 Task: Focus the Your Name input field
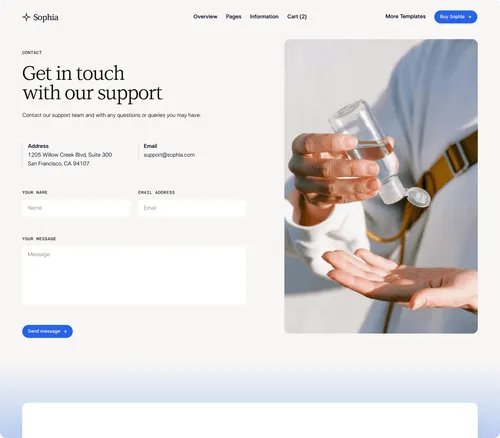[x=76, y=208]
